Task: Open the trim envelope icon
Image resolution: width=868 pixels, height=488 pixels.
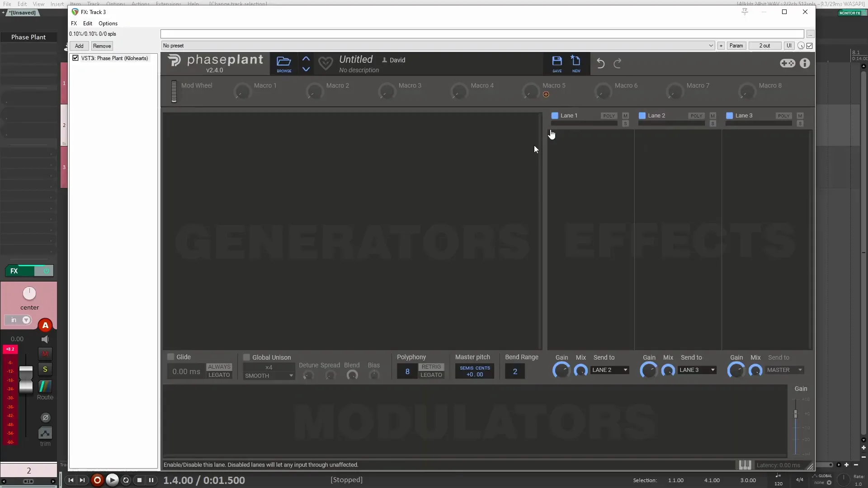Action: click(x=45, y=433)
